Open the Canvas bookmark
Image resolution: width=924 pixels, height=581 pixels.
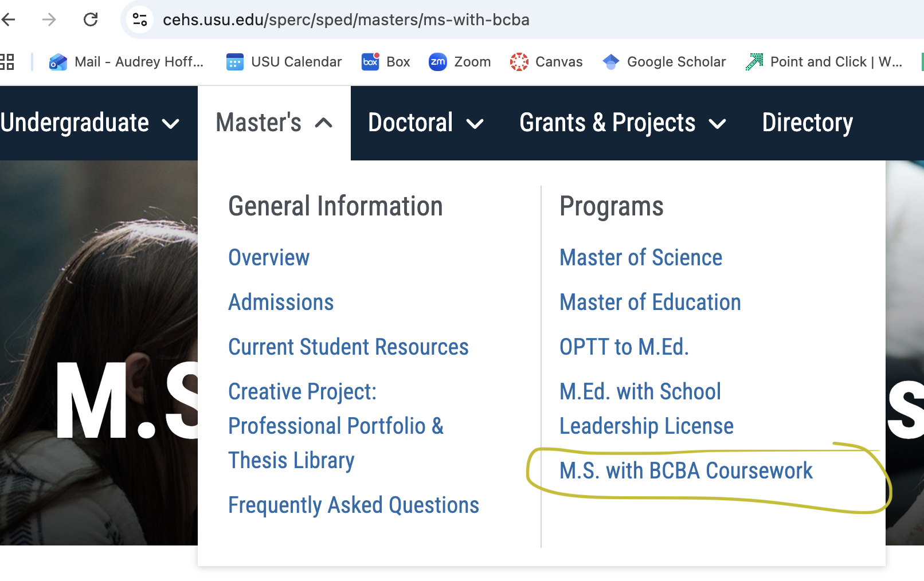[x=546, y=61]
